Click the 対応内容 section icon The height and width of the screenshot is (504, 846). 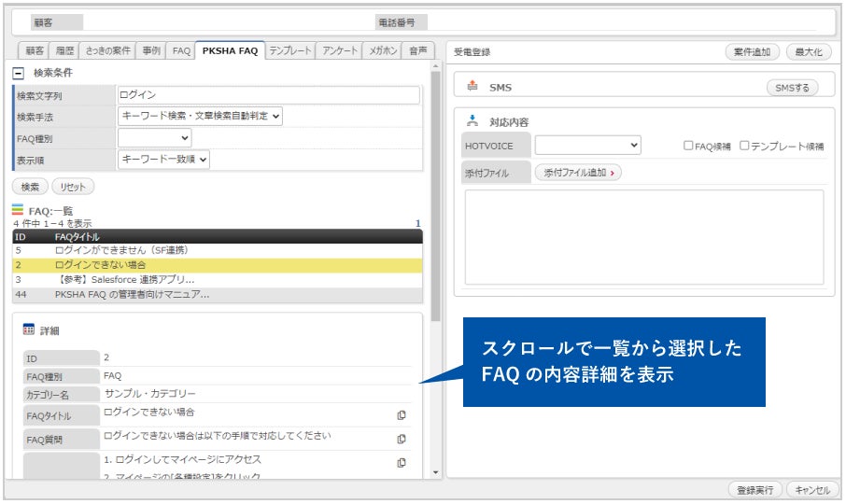coord(472,120)
